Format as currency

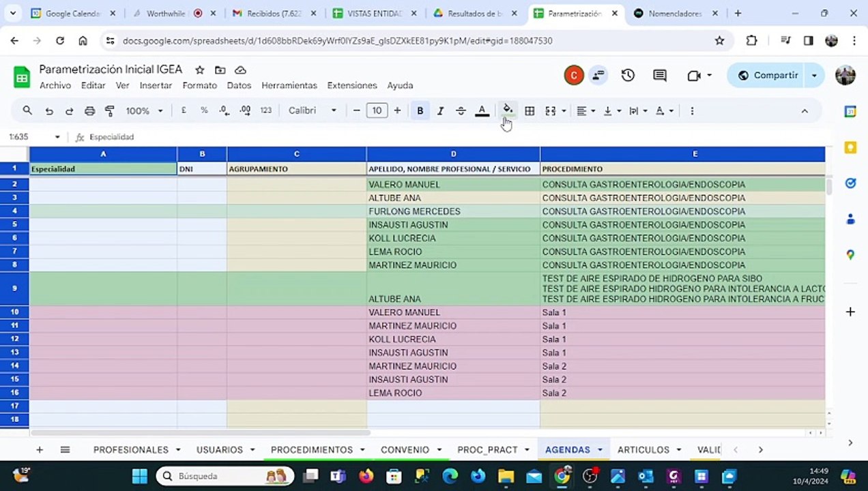pos(184,110)
